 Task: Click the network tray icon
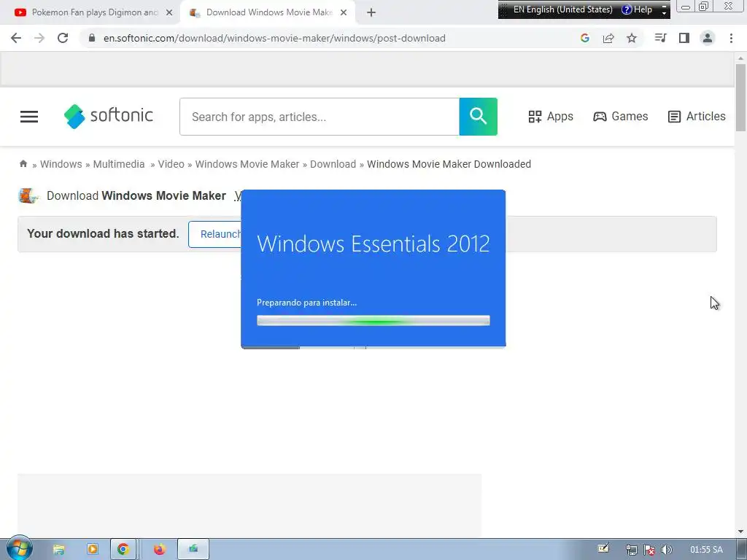point(631,550)
